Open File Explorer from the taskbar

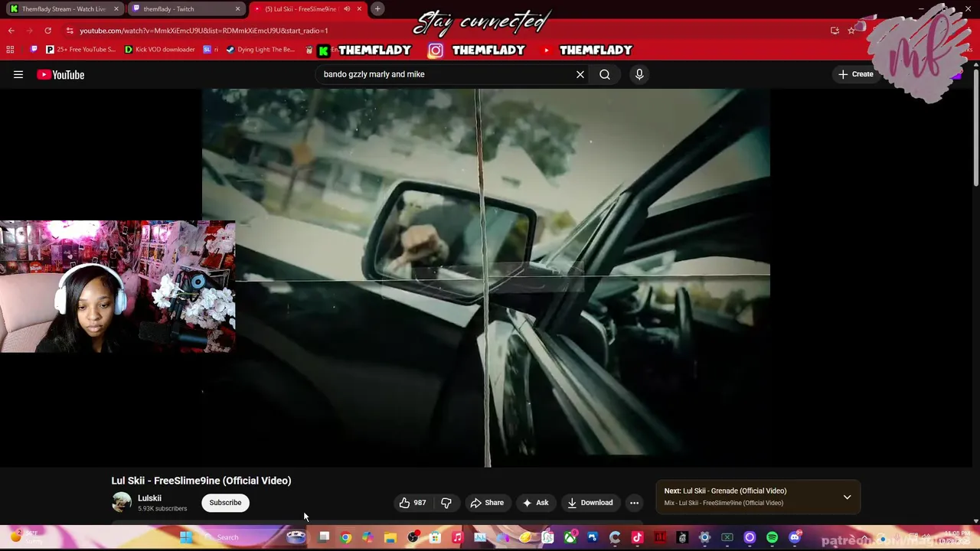(390, 537)
